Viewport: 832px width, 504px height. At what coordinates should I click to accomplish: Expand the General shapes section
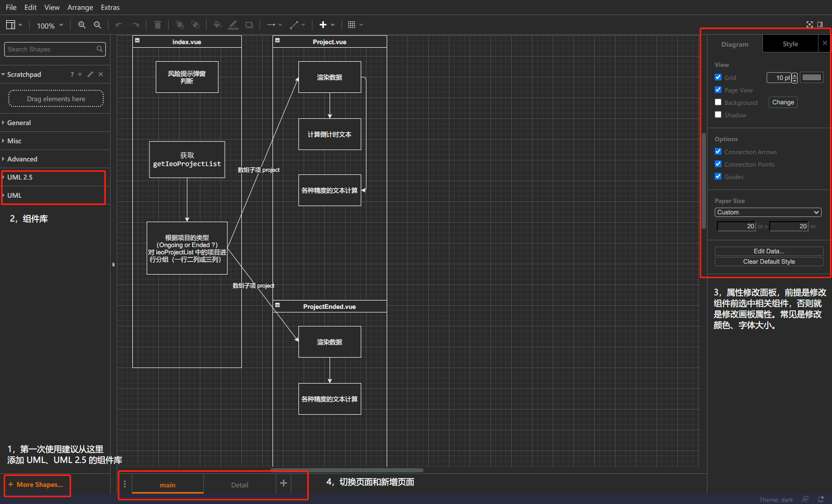[x=55, y=123]
